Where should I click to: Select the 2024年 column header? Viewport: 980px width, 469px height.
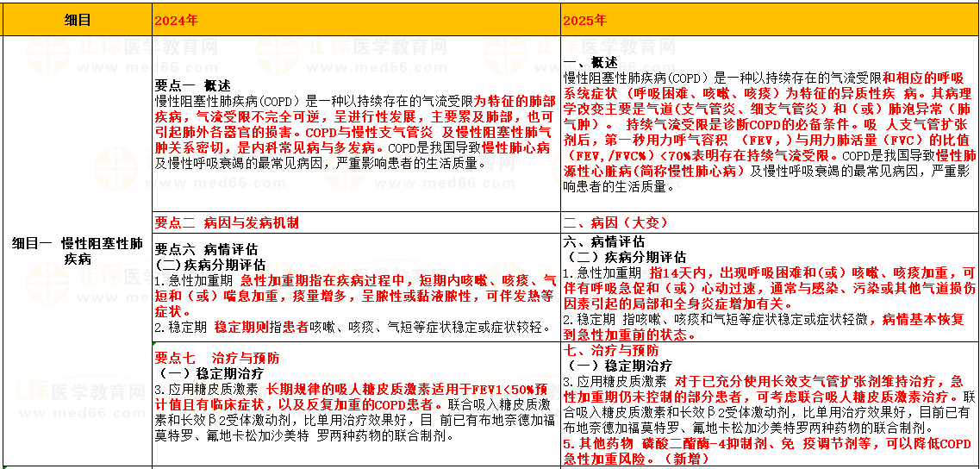tap(177, 19)
